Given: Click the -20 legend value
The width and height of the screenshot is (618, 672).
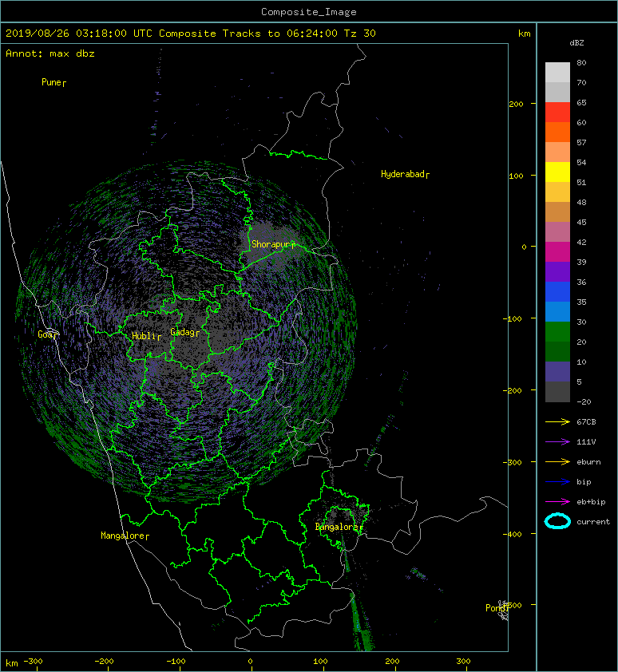Looking at the screenshot, I should (x=584, y=402).
